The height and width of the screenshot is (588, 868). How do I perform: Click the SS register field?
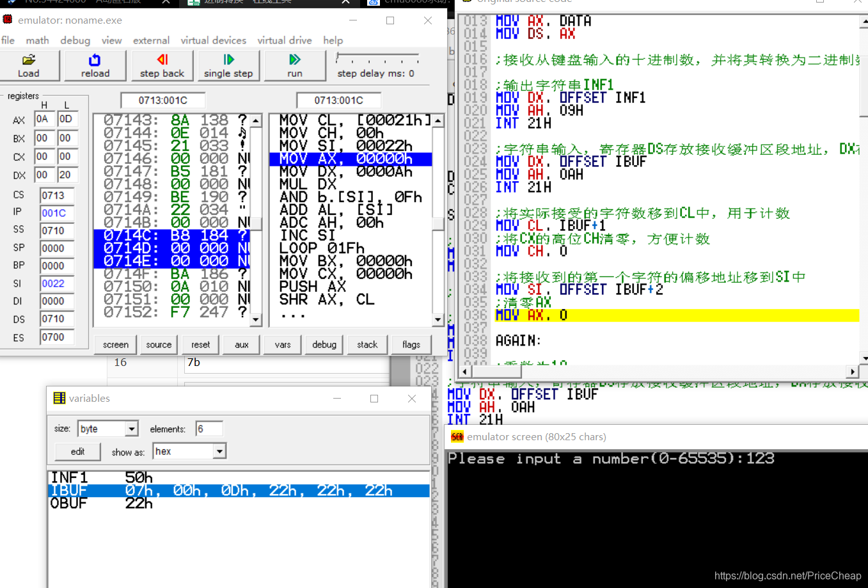(56, 230)
